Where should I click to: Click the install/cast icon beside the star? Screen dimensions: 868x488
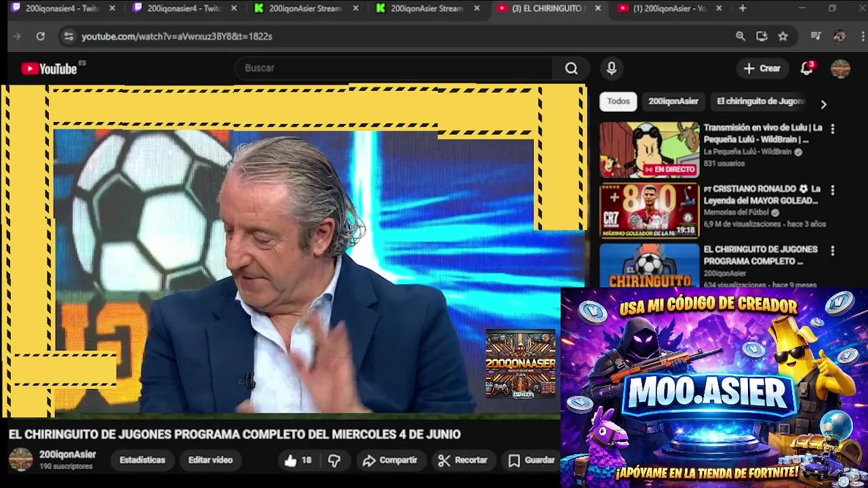click(x=762, y=37)
